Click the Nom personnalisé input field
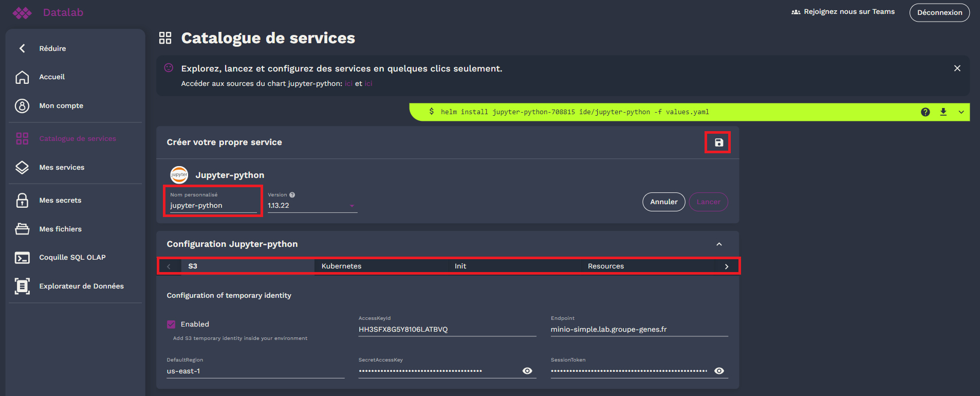Viewport: 980px width, 396px height. point(212,206)
